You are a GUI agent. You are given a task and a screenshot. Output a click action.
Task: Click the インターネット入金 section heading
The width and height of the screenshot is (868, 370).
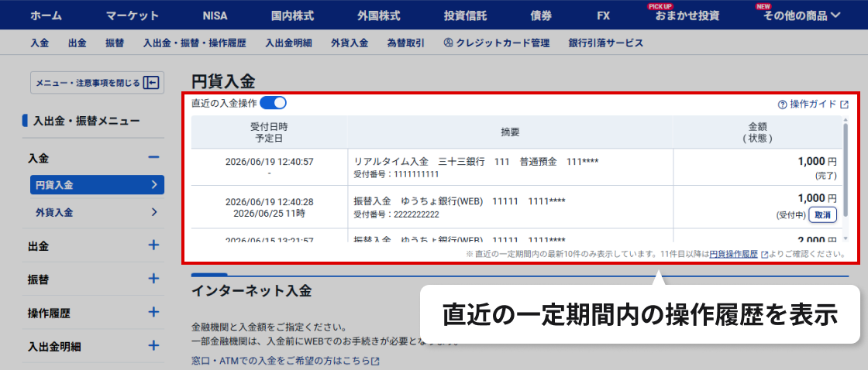click(x=251, y=291)
